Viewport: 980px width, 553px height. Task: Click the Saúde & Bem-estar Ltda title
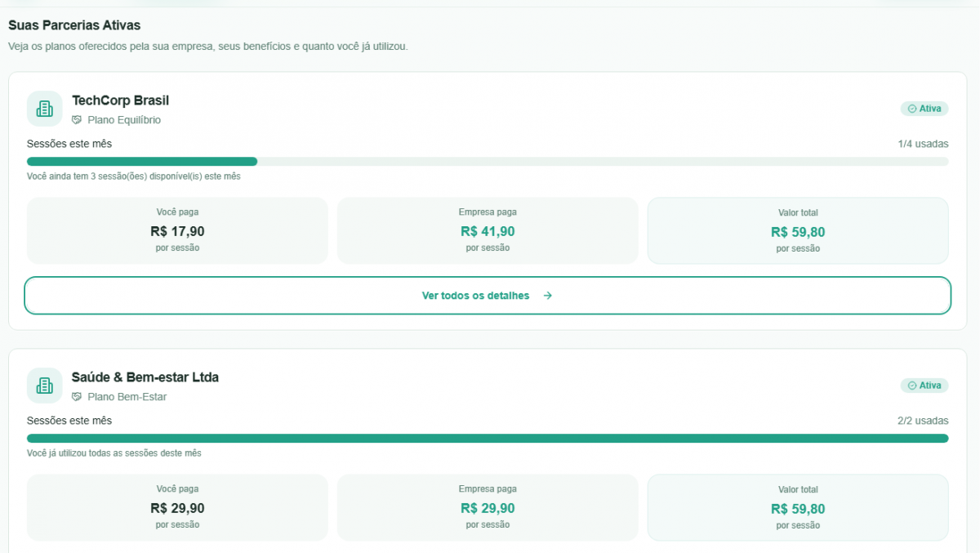click(145, 377)
